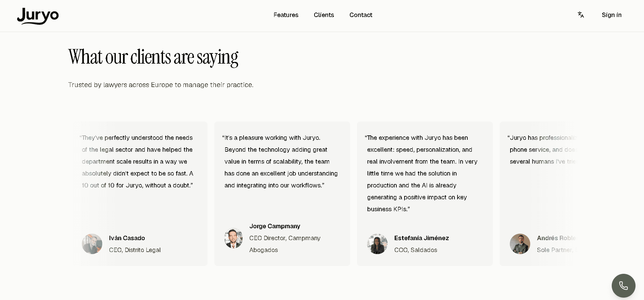
Task: Click the Estefanía Jiménez name label
Action: point(422,238)
